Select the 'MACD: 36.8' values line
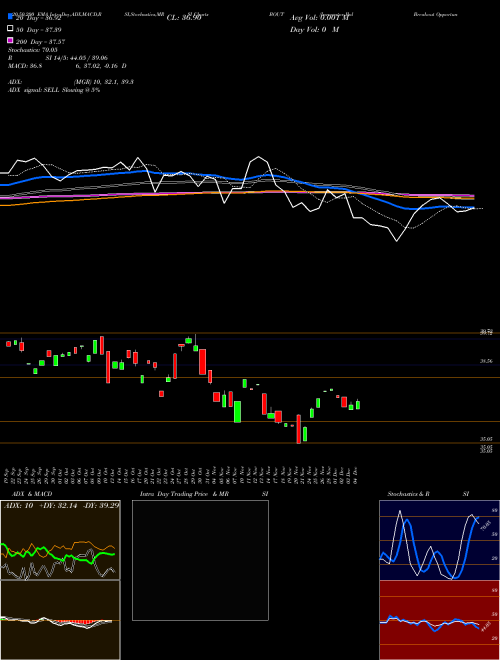 67,66
